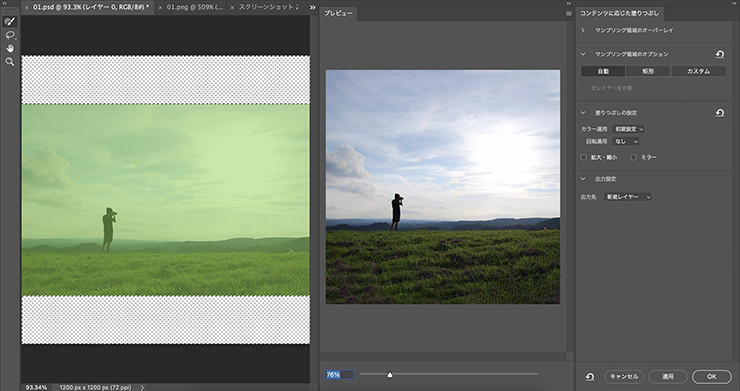Viewport: 740px width, 391px height.
Task: Choose 自動 sampling area option
Action: click(603, 71)
